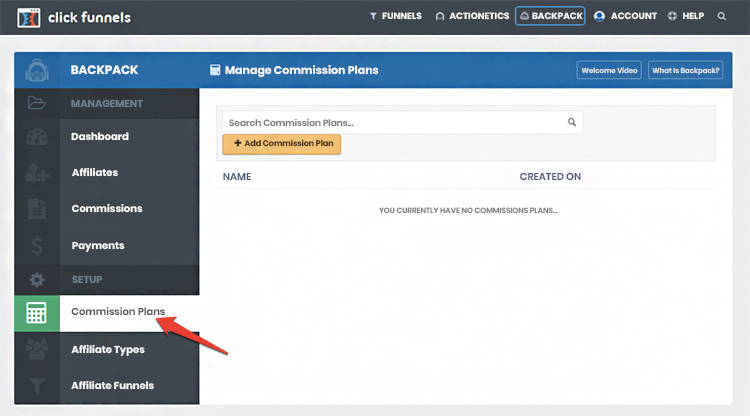Click the Dashboard gauge icon
Image resolution: width=750 pixels, height=416 pixels.
pos(37,137)
